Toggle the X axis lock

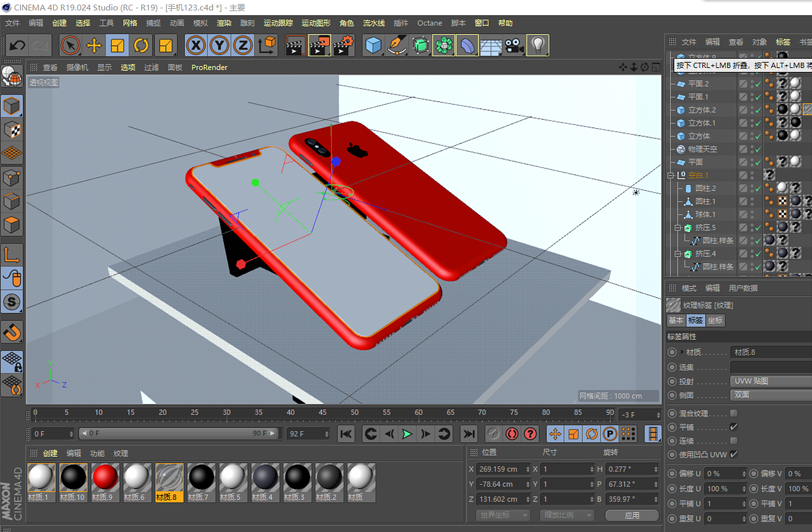pos(196,46)
